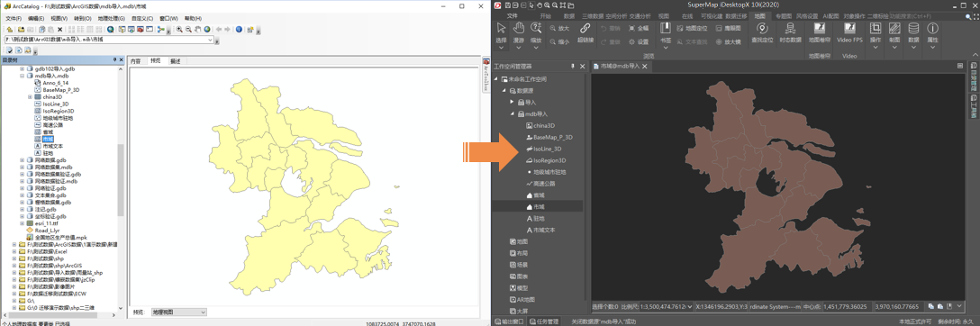This screenshot has width=980, height=326.
Task: Click the 设置 button in SuperMap ribbon
Action: (x=639, y=41)
